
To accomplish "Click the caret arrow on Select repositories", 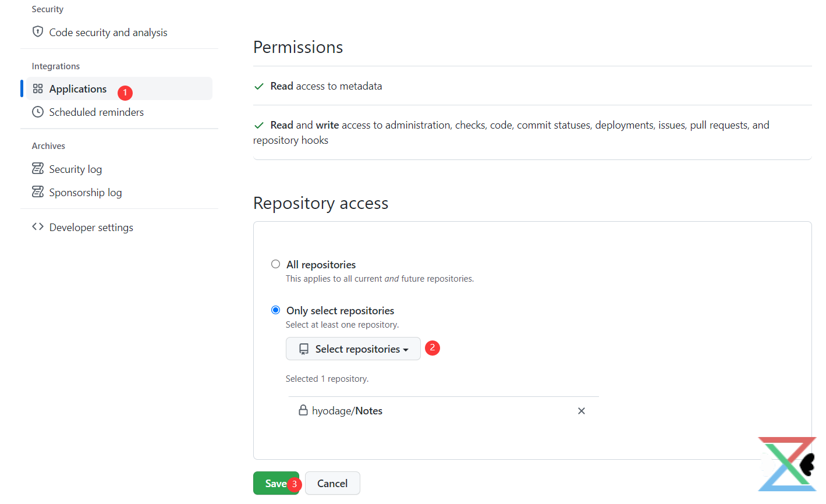I will [x=406, y=350].
